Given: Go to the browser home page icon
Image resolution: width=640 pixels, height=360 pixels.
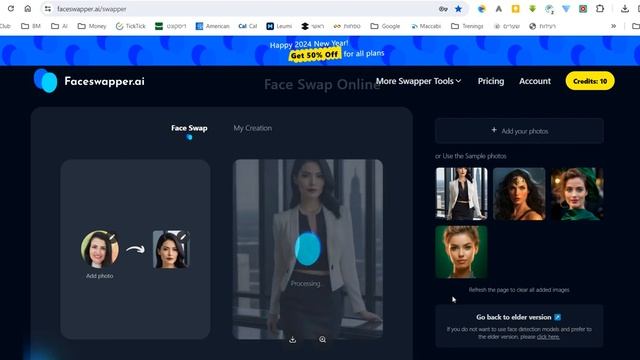Looking at the screenshot, I should coord(27,9).
